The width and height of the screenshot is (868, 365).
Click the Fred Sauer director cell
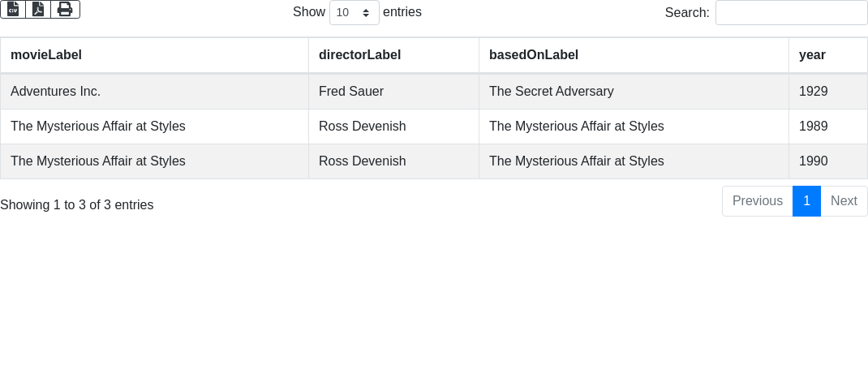pyautogui.click(x=351, y=92)
